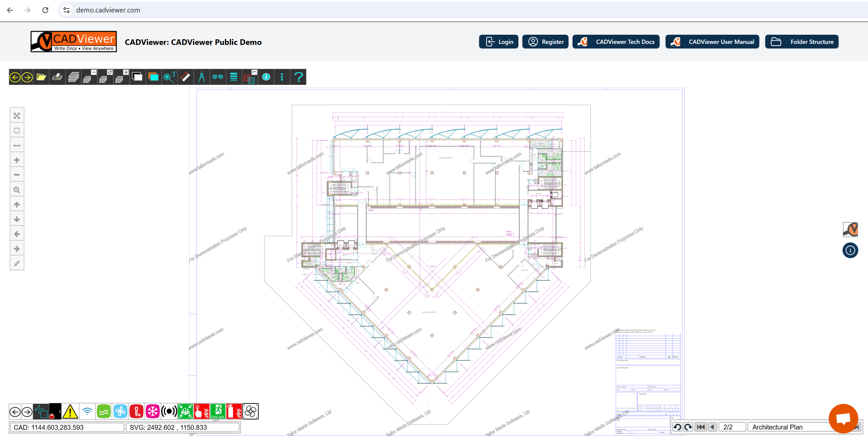This screenshot has width=868, height=438.
Task: Click the CADViewer logo image
Action: pyautogui.click(x=74, y=42)
